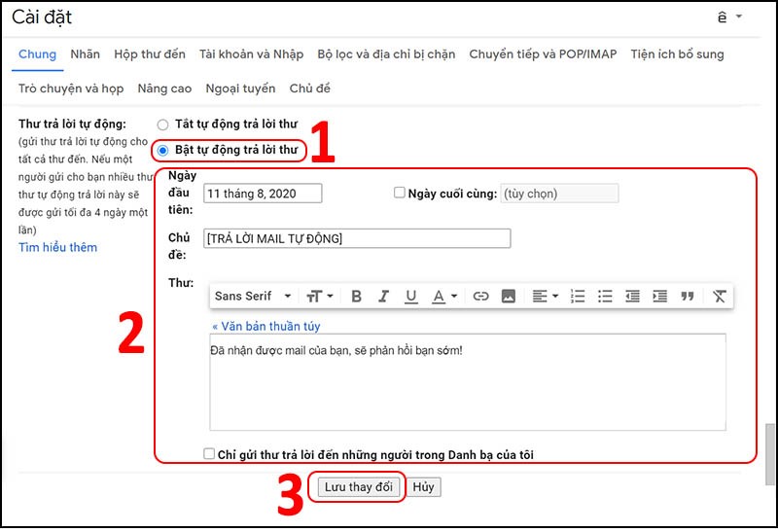Switch to the Chung tab
The height and width of the screenshot is (532, 778).
[x=37, y=54]
